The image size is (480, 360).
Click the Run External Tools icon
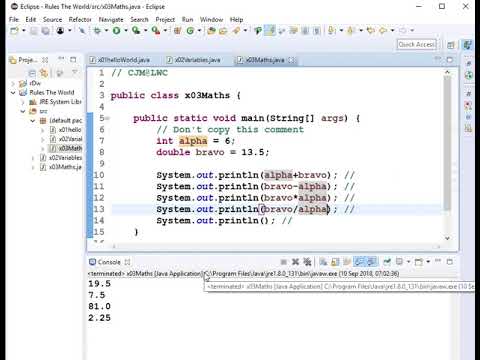[155, 31]
